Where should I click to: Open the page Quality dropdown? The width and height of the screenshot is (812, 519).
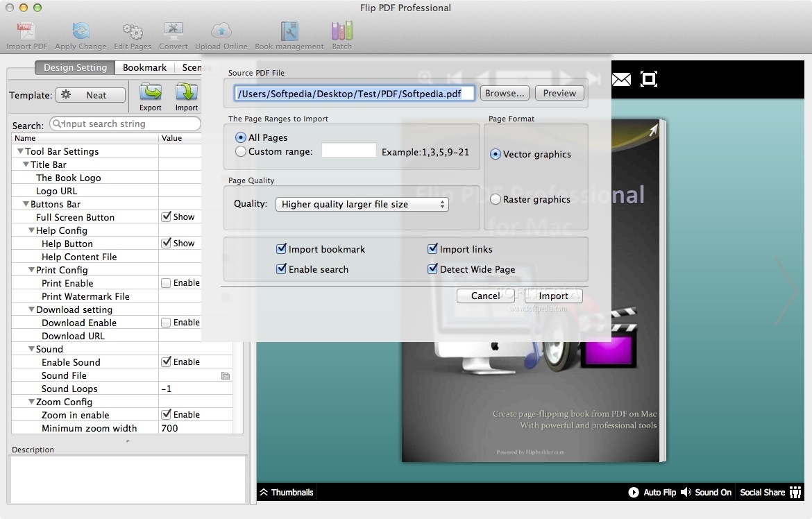(x=362, y=204)
